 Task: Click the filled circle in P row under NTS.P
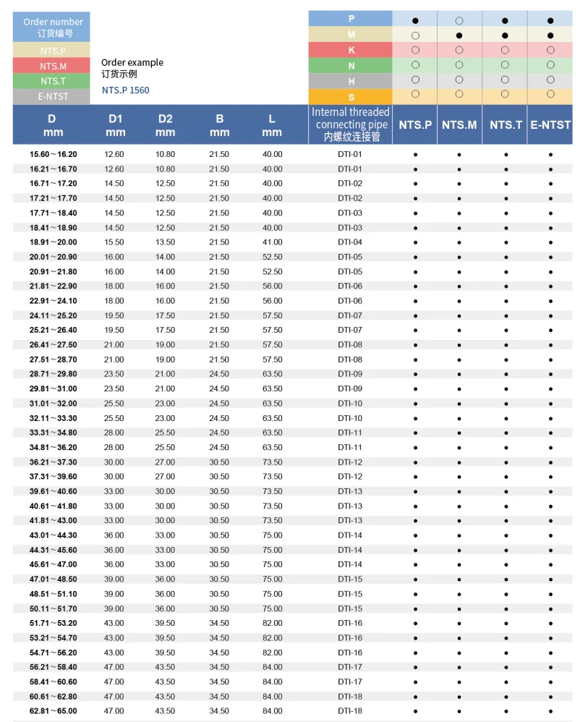[415, 21]
